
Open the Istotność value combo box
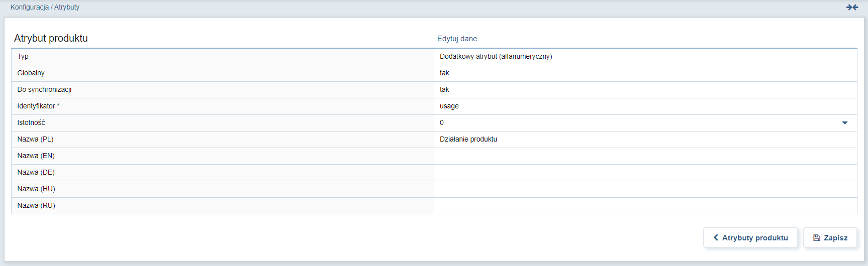645,123
